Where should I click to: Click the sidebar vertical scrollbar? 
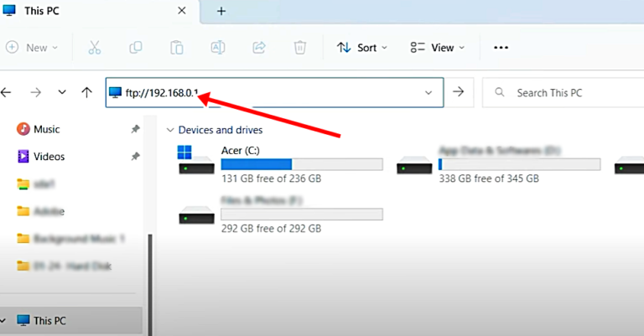pyautogui.click(x=150, y=285)
